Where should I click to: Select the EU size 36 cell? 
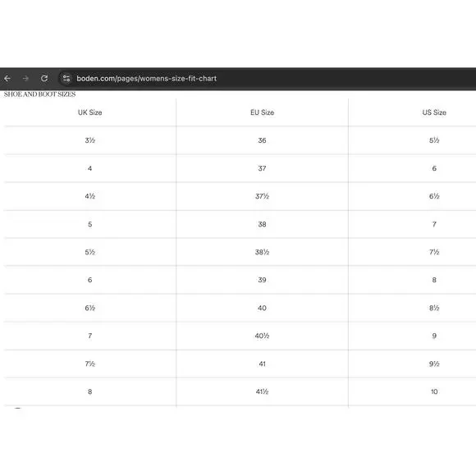pyautogui.click(x=263, y=140)
